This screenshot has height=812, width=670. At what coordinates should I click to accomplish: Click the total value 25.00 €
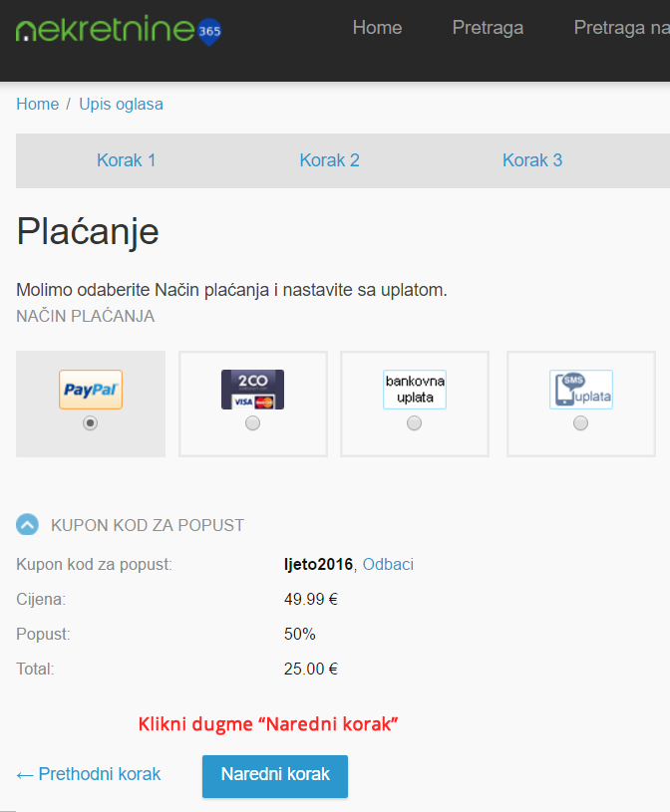311,670
